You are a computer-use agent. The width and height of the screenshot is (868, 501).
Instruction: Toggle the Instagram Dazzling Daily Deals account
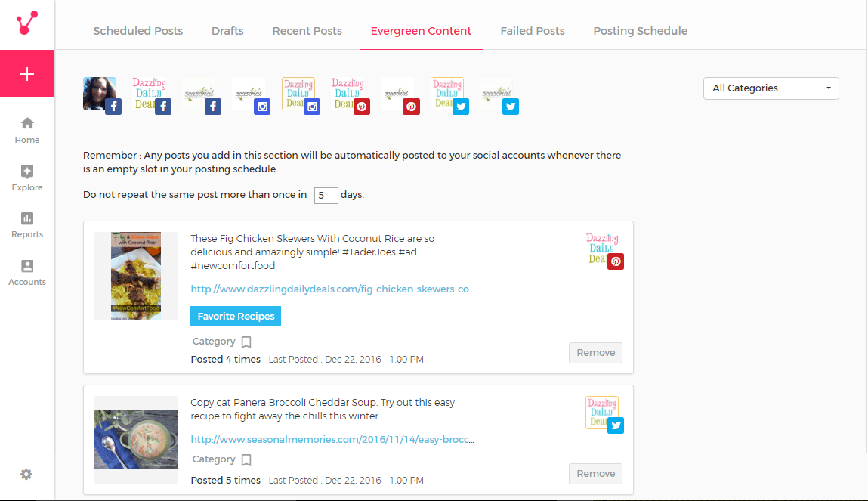298,94
